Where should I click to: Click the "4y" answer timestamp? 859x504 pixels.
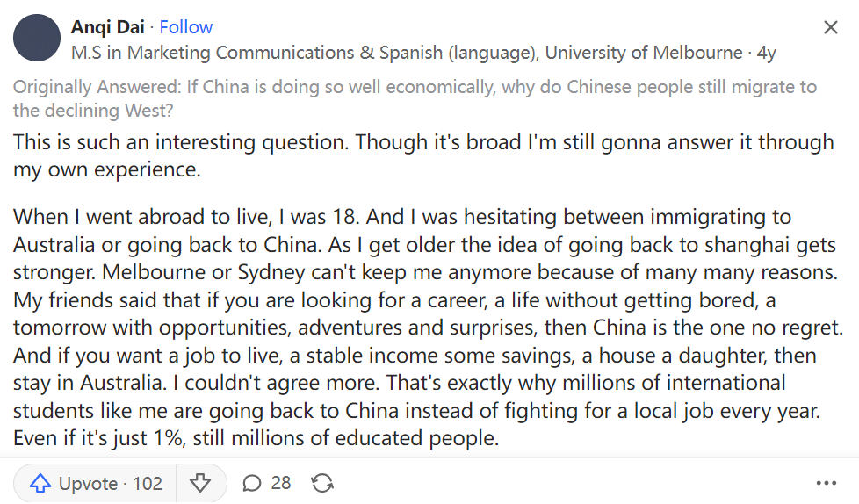(766, 53)
